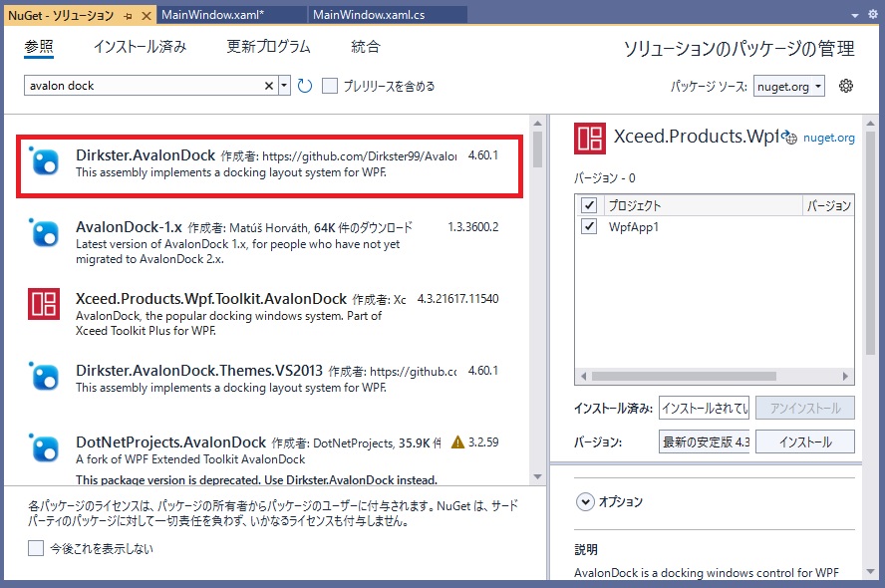Toggle the select-all projects checkbox
Viewport: 885px width, 588px height.
(589, 205)
